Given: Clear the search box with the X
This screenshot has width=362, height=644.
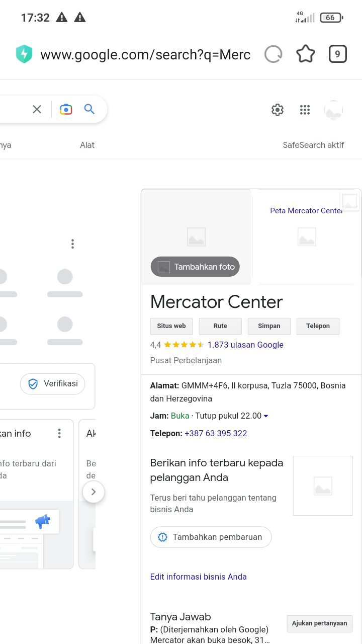Looking at the screenshot, I should tap(37, 109).
